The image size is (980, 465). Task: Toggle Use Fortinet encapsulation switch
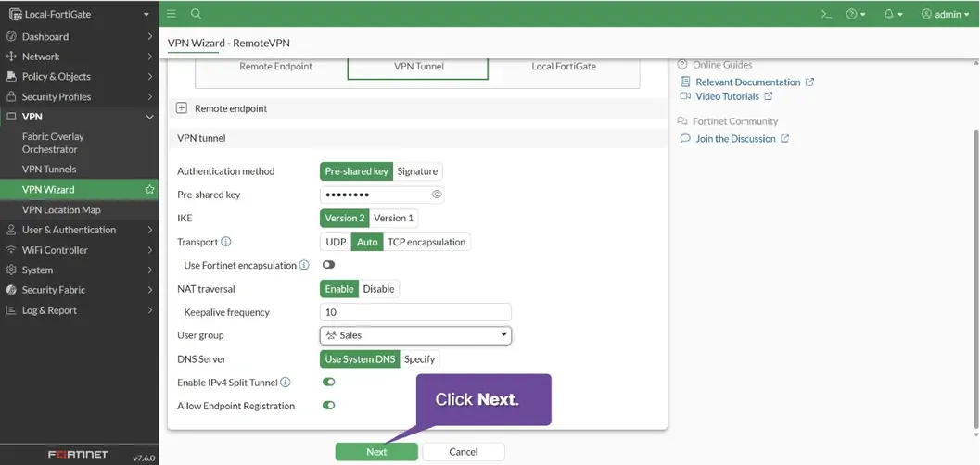coord(329,265)
